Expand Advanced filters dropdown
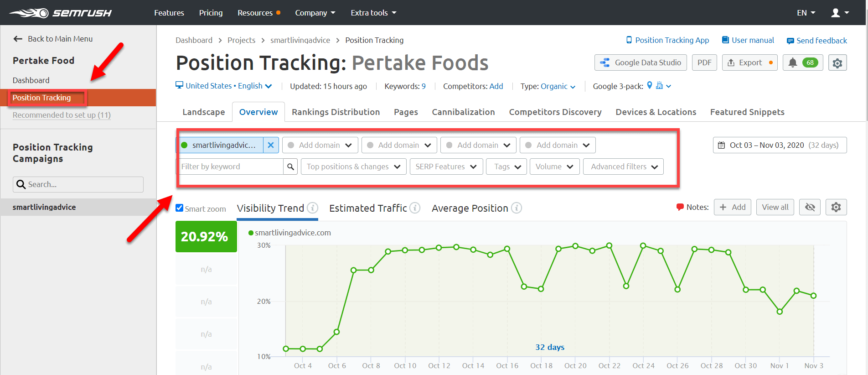 (x=623, y=167)
